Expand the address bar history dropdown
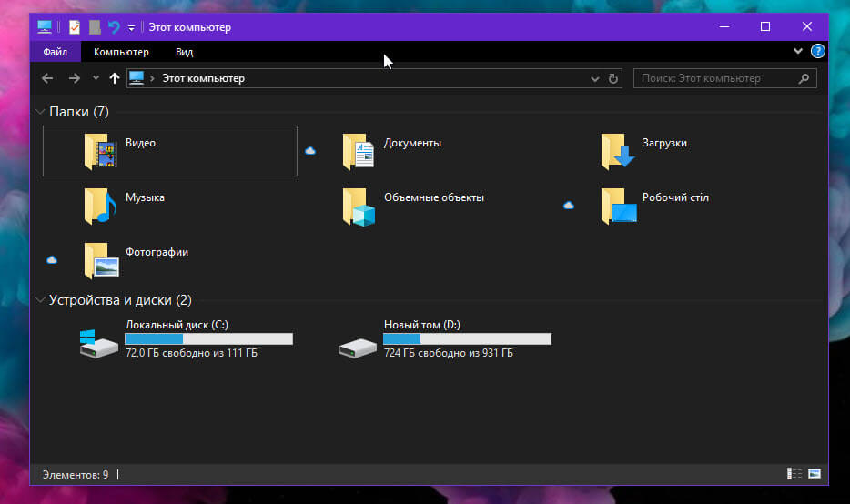The image size is (850, 504). click(594, 79)
